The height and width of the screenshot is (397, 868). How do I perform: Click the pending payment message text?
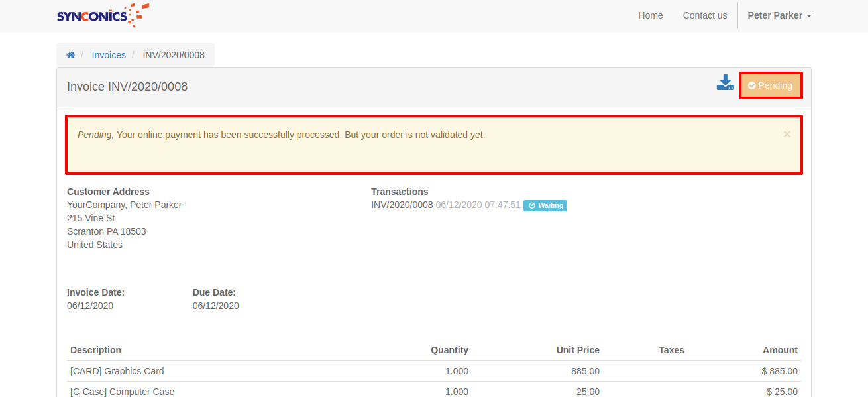[x=282, y=135]
